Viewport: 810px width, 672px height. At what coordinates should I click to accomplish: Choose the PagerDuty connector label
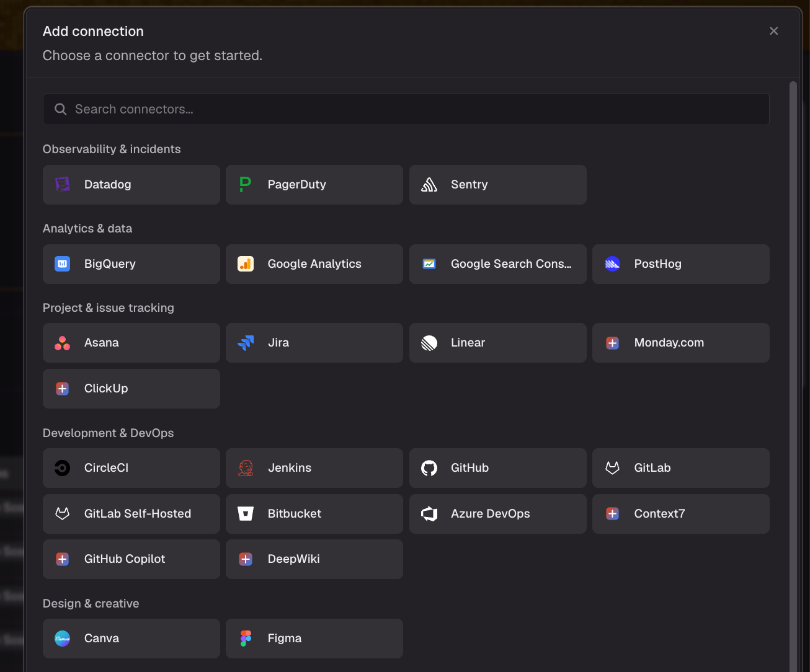click(x=297, y=185)
